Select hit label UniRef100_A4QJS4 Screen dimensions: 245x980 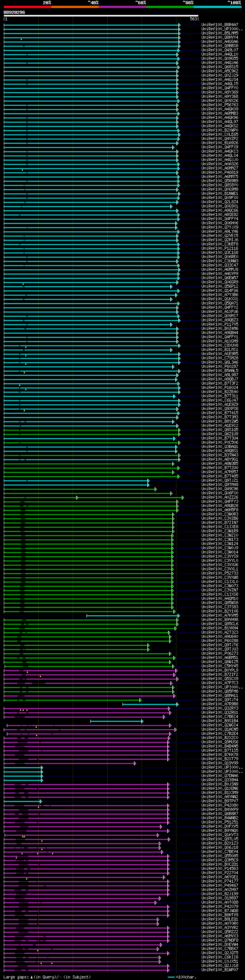(x=220, y=80)
